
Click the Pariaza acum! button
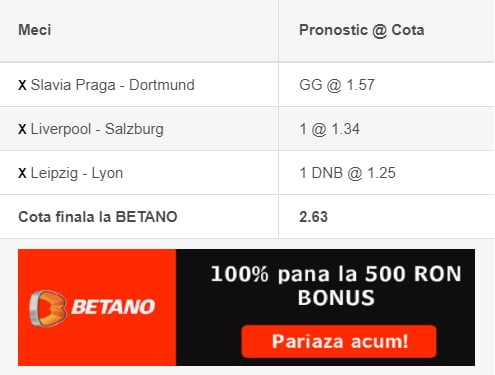(339, 341)
